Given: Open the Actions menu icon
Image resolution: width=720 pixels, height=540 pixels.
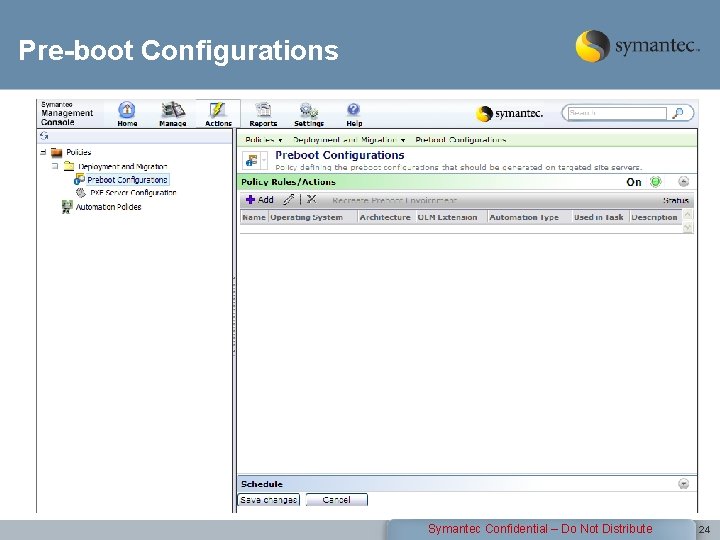Looking at the screenshot, I should [218, 113].
